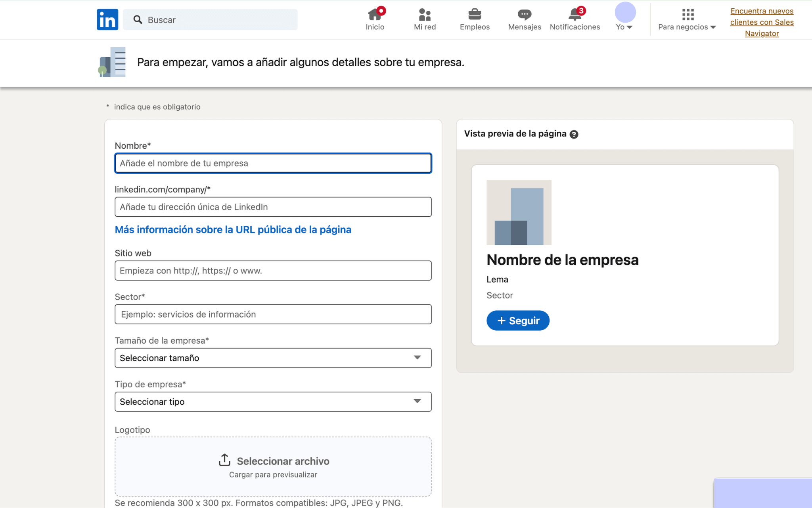Screen dimensions: 812x508
Task: Click the preview company logo placeholder
Action: 519,212
